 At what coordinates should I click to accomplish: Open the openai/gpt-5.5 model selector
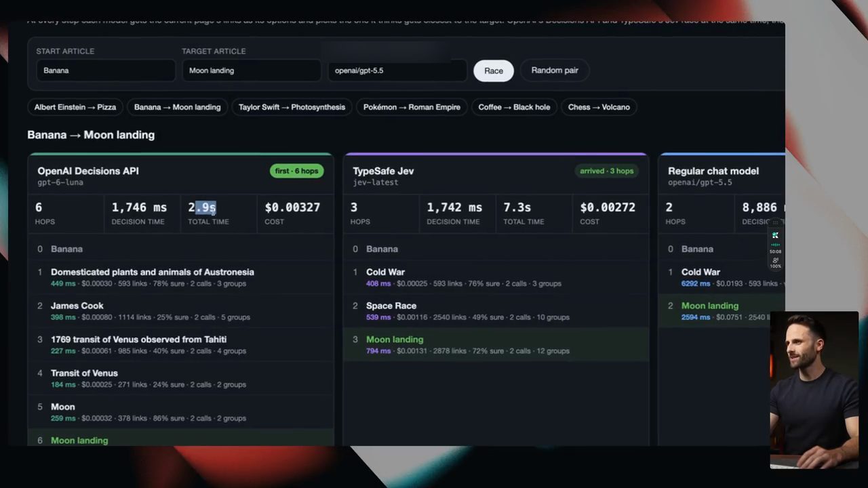(x=397, y=70)
